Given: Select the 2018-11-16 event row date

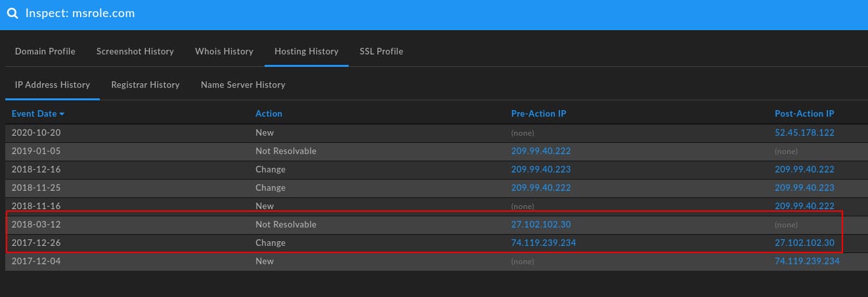Looking at the screenshot, I should [x=36, y=206].
